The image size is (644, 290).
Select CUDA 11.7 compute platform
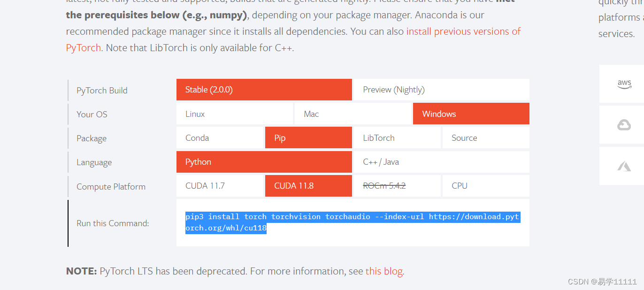[220, 186]
